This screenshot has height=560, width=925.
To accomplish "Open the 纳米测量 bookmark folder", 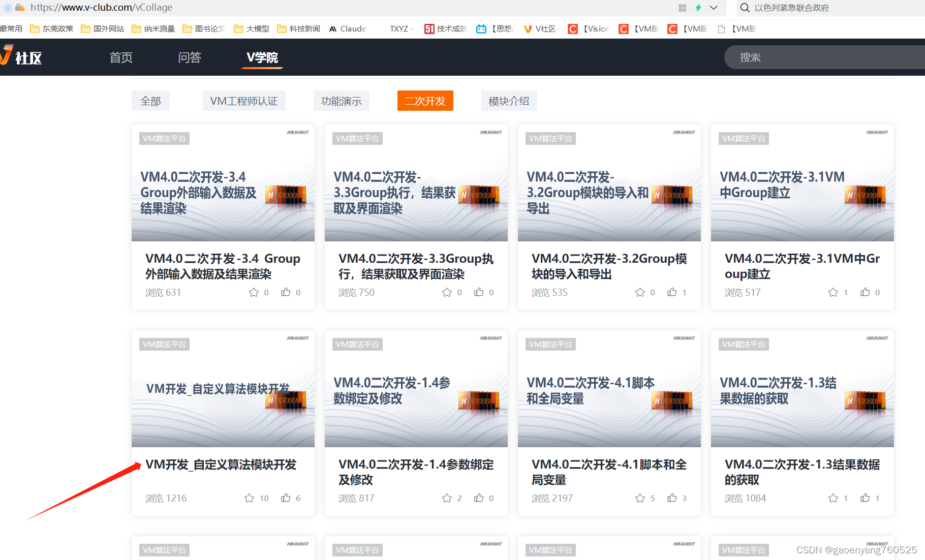I will click(x=153, y=29).
